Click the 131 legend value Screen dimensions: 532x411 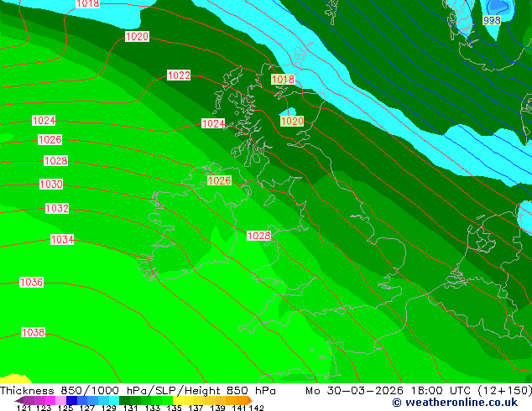(131, 408)
